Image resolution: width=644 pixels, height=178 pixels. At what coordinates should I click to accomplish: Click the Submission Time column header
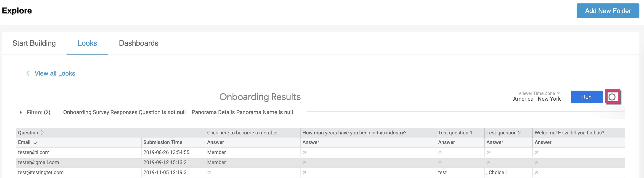click(x=163, y=142)
